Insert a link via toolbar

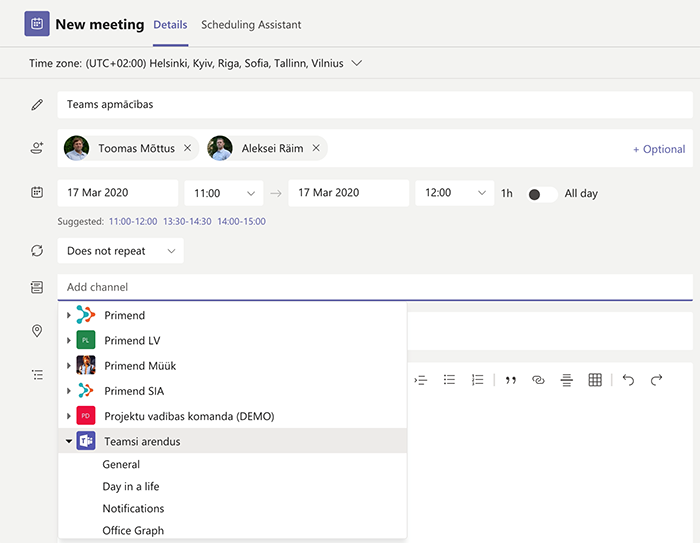point(538,380)
